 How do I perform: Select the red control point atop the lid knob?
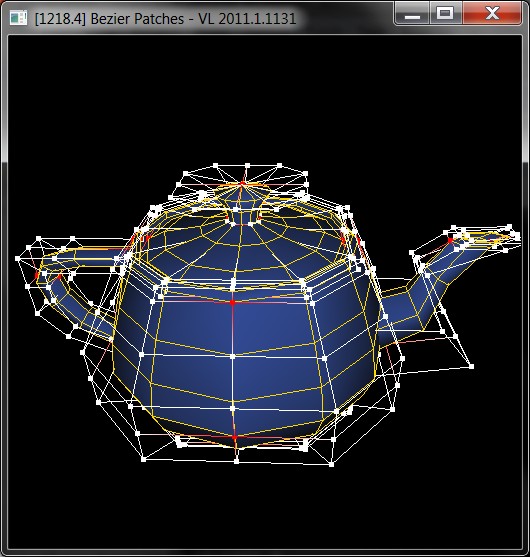tap(242, 183)
